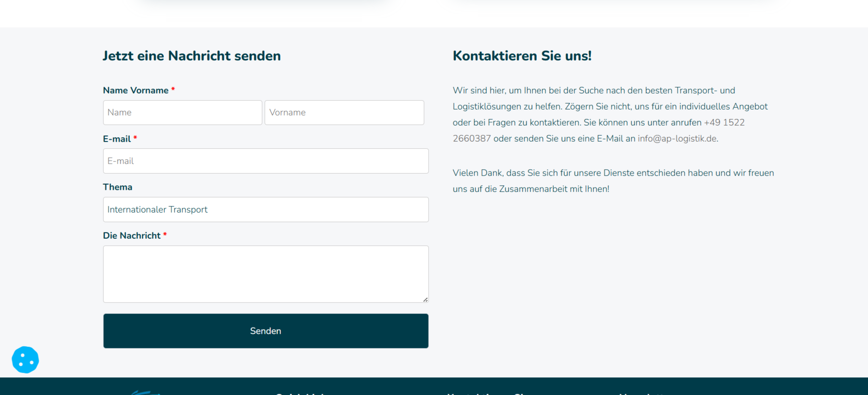
Task: Call the +49 1522 phone number link
Action: coord(724,122)
